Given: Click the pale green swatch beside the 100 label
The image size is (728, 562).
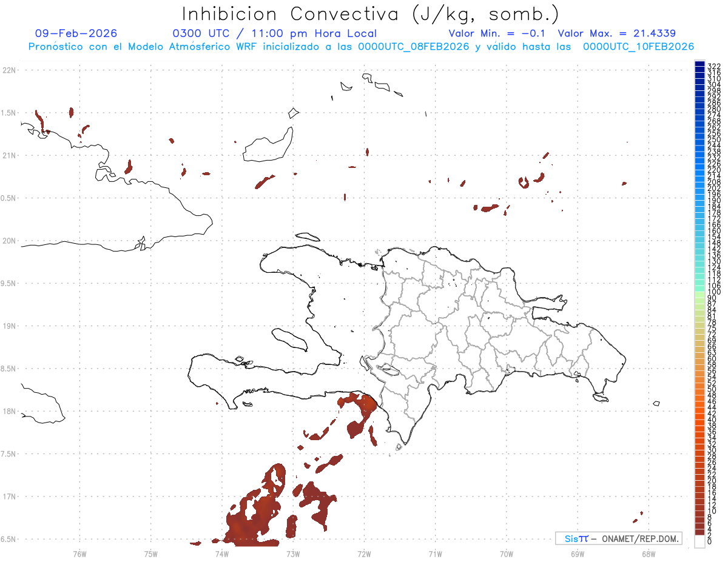Looking at the screenshot, I should pyautogui.click(x=699, y=295).
